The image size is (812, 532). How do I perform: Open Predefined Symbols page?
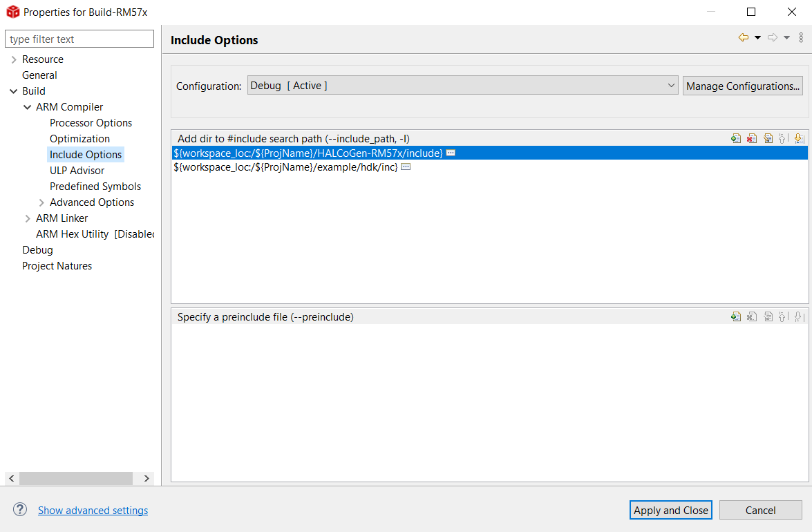[95, 187]
